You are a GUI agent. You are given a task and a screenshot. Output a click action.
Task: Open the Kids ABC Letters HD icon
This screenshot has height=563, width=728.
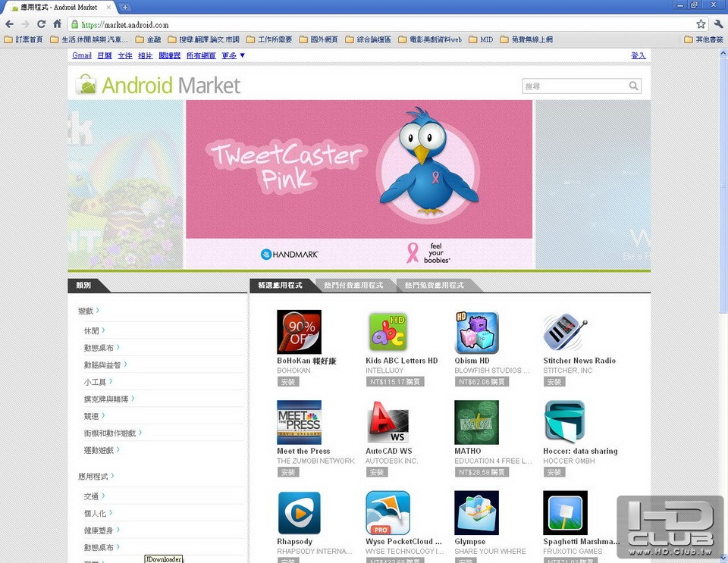(388, 332)
